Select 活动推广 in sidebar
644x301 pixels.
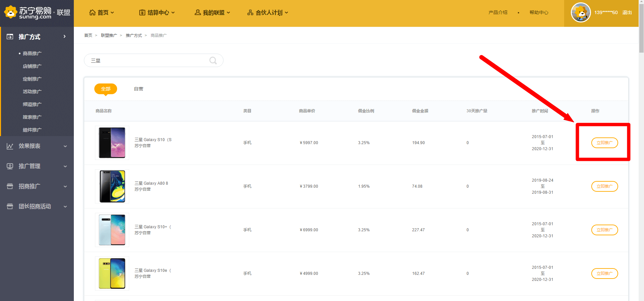[32, 92]
